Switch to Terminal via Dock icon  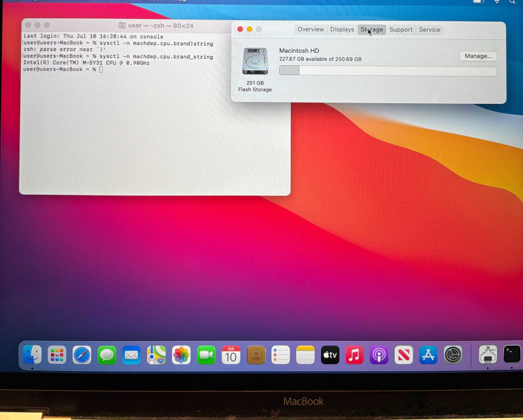[512, 354]
